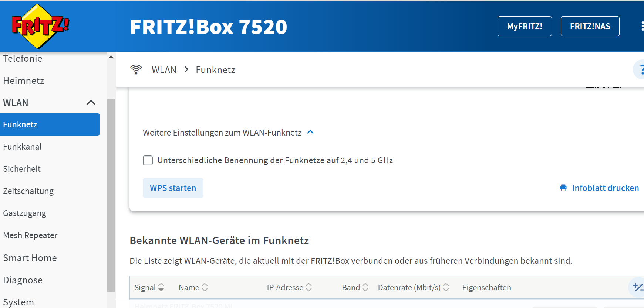Enable different names for 2,4 and 5 GHz networks
This screenshot has width=644, height=308.
148,160
